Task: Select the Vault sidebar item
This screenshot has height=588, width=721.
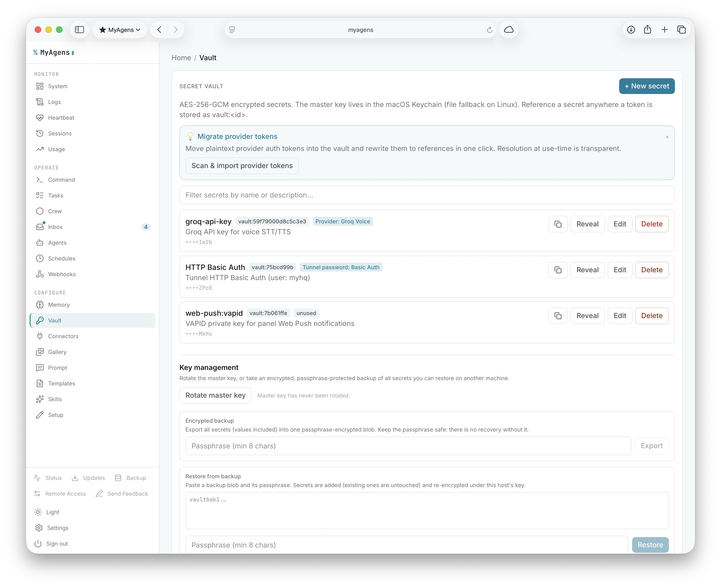Action: point(92,320)
